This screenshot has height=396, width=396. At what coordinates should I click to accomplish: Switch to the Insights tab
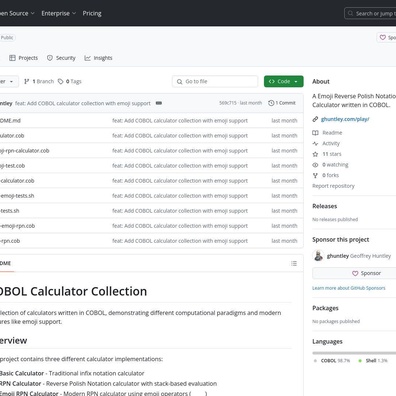[x=98, y=58]
